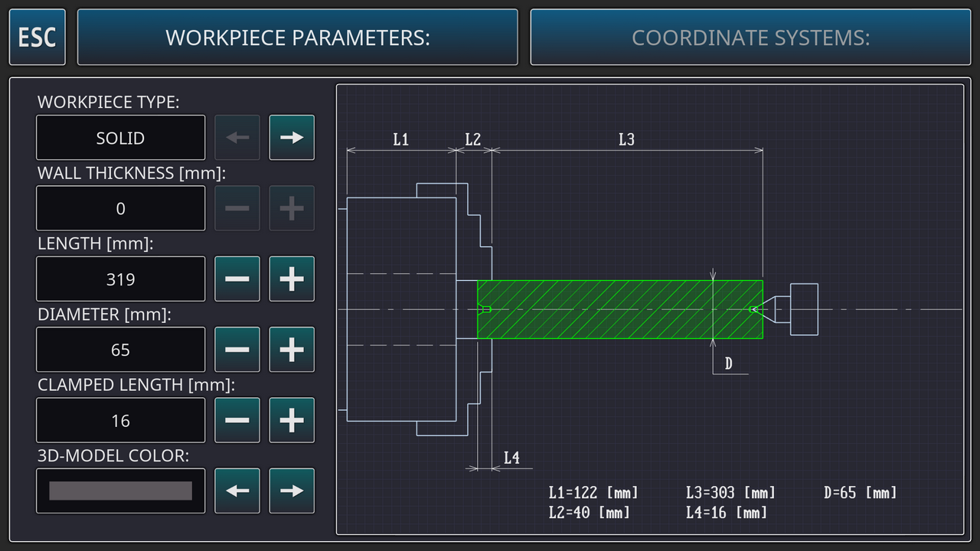The image size is (980, 551).
Task: Decrease the clamped length with minus
Action: (237, 420)
